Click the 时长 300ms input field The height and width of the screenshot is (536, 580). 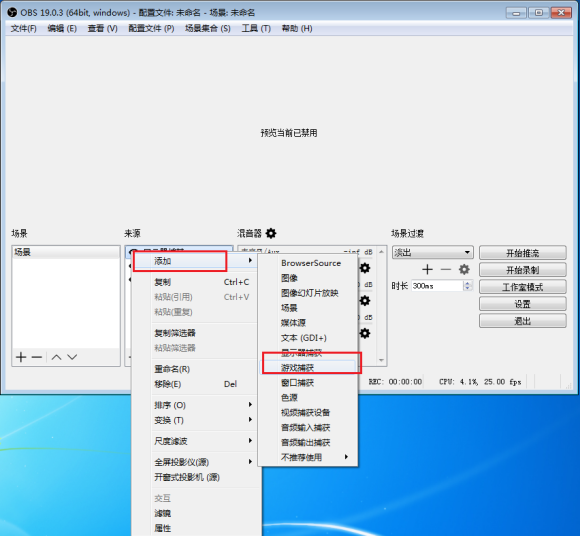[x=438, y=286]
